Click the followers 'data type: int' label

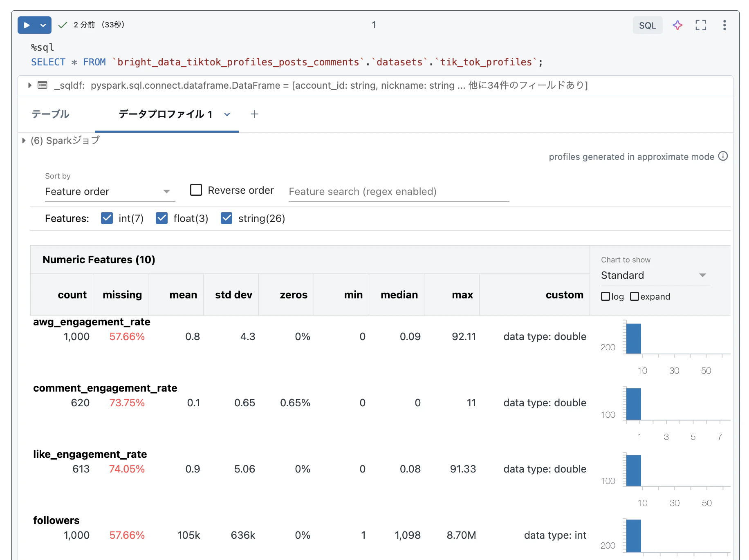(x=555, y=535)
